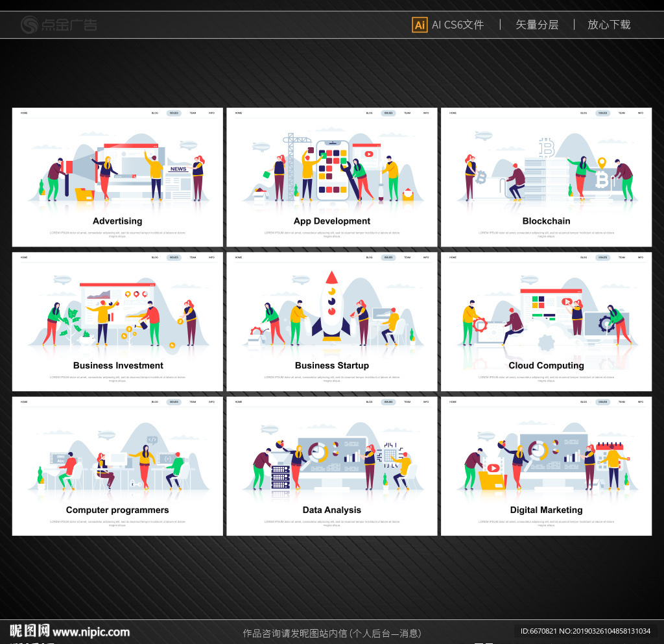Click HOME in the App Development card
Viewport: 664px width, 644px height.
pos(239,113)
